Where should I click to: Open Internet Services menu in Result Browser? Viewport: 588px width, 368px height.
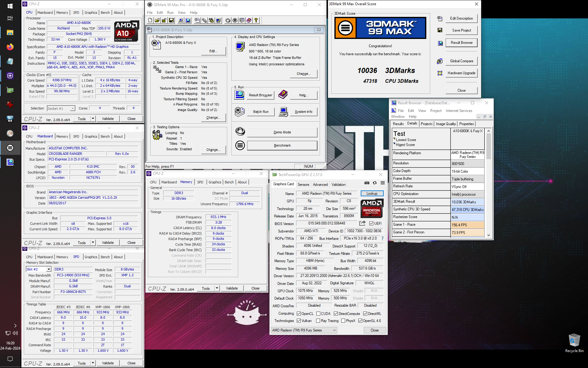[x=459, y=111]
